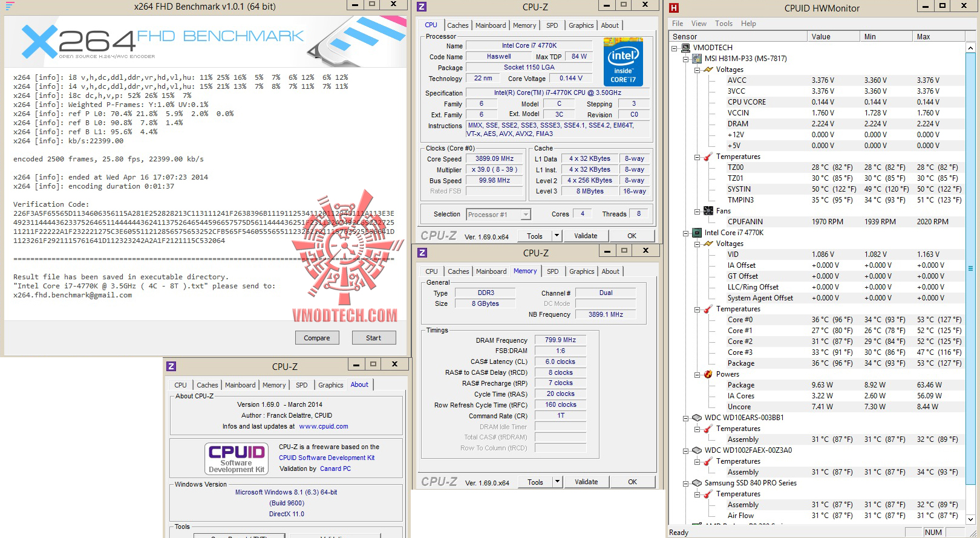Image resolution: width=980 pixels, height=538 pixels.
Task: Collapse the WDC WD10EARS-003BB1 node
Action: 686,418
